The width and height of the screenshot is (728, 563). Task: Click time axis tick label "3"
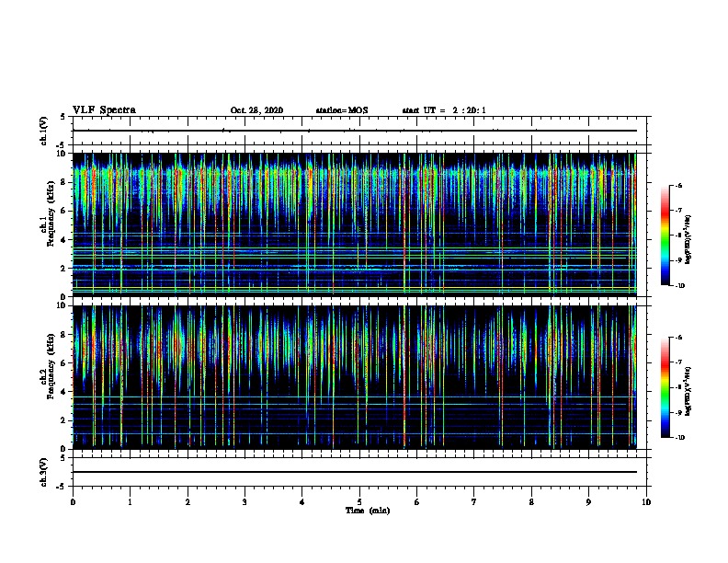[x=245, y=502]
